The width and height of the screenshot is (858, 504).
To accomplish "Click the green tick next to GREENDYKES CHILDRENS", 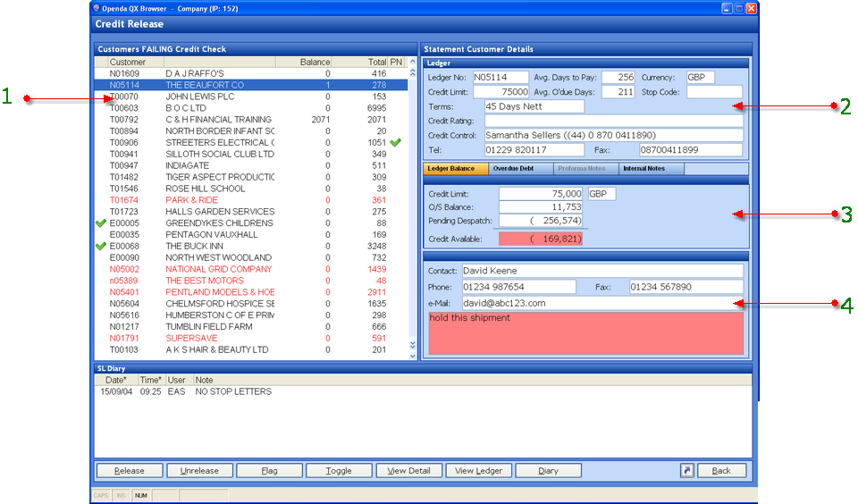I will 101,223.
